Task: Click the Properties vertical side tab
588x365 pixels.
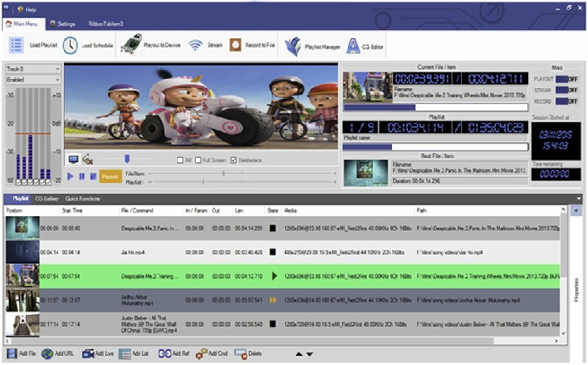Action: (576, 289)
